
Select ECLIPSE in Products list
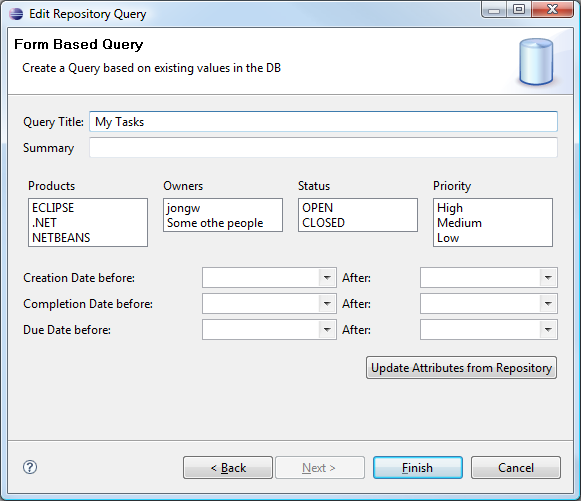click(x=53, y=208)
